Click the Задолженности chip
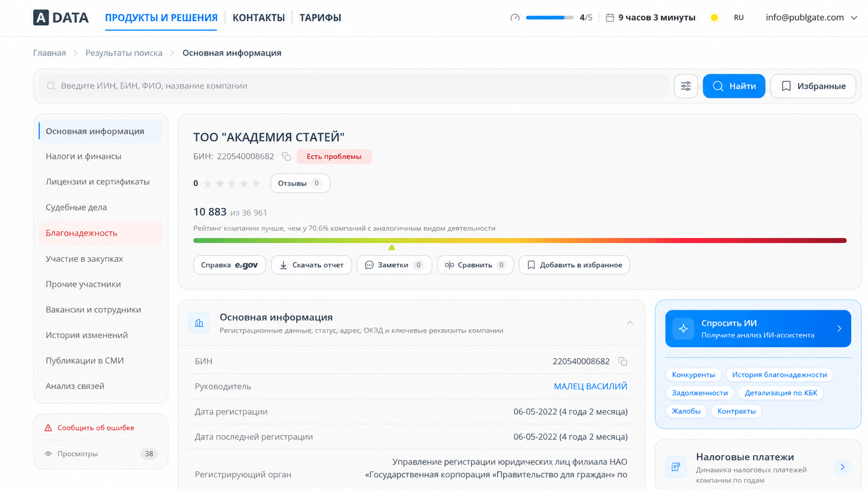Image resolution: width=868 pixels, height=489 pixels. 699,393
